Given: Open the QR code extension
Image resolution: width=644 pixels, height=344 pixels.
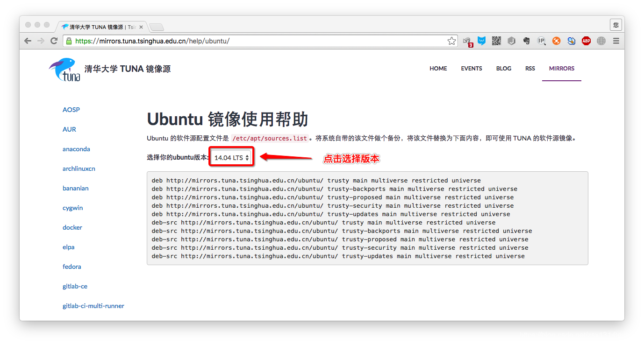Looking at the screenshot, I should (496, 41).
